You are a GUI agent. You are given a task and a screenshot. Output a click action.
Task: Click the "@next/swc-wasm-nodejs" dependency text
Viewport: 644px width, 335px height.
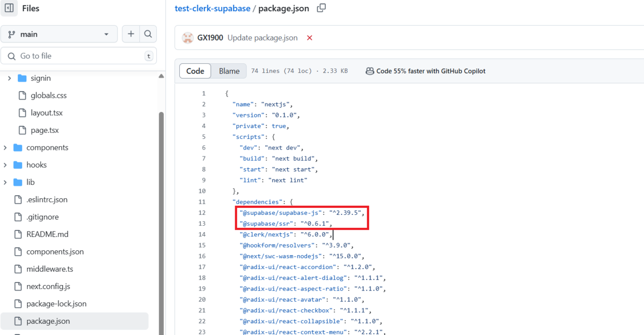coord(280,256)
